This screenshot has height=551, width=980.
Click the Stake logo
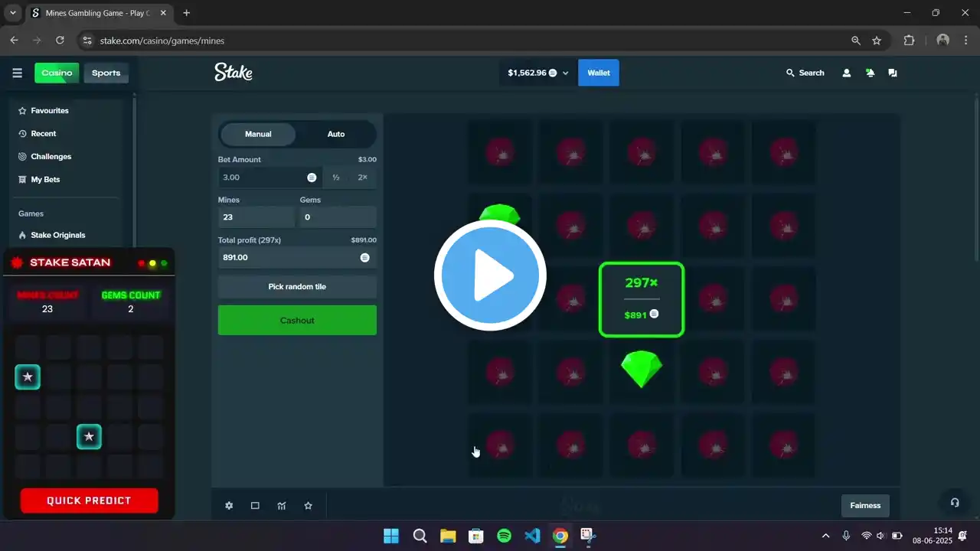[234, 73]
